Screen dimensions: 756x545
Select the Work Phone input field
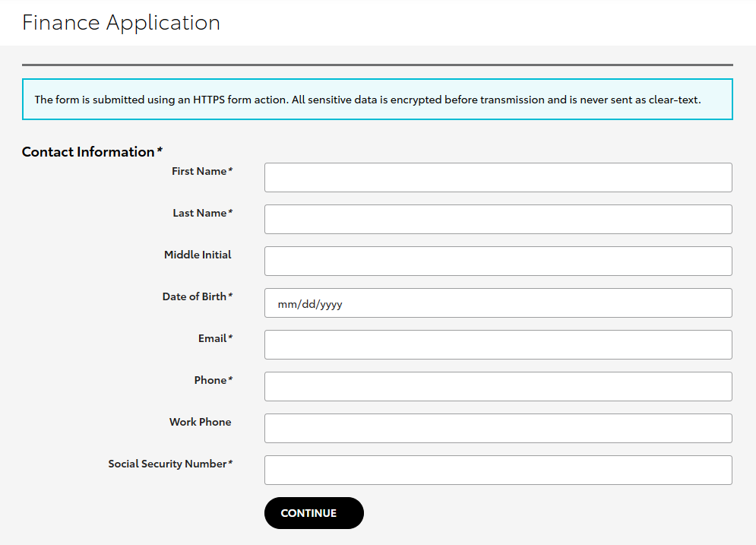(x=498, y=428)
